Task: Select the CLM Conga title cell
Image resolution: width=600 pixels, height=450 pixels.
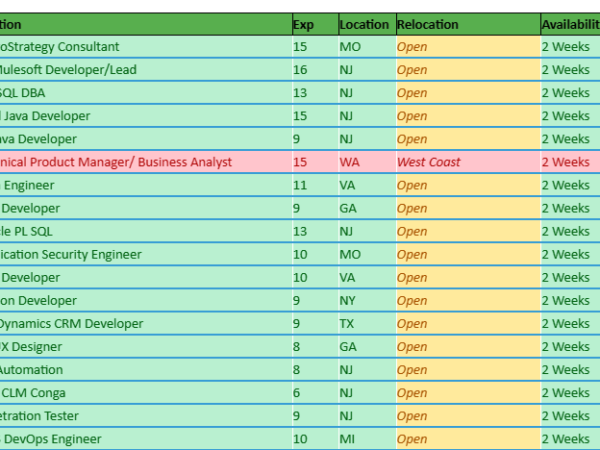Action: (146, 393)
